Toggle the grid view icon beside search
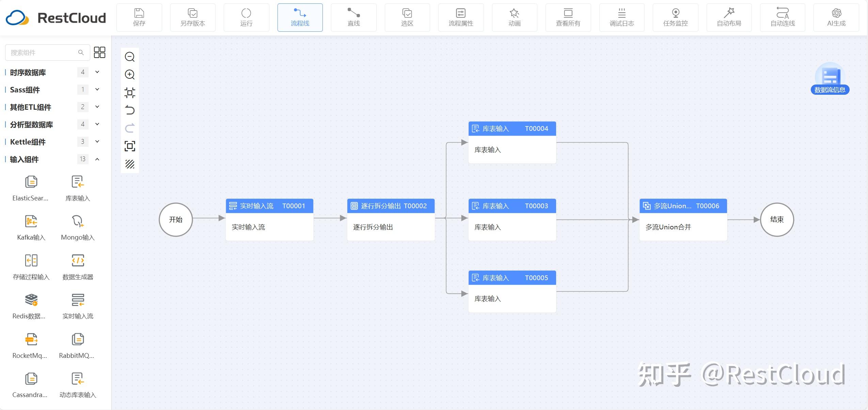Image resolution: width=868 pixels, height=410 pixels. [99, 52]
